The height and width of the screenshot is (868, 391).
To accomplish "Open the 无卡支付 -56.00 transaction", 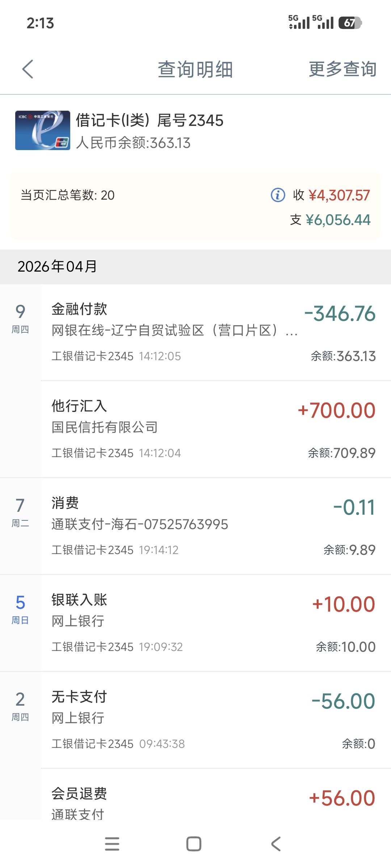I will (214, 720).
